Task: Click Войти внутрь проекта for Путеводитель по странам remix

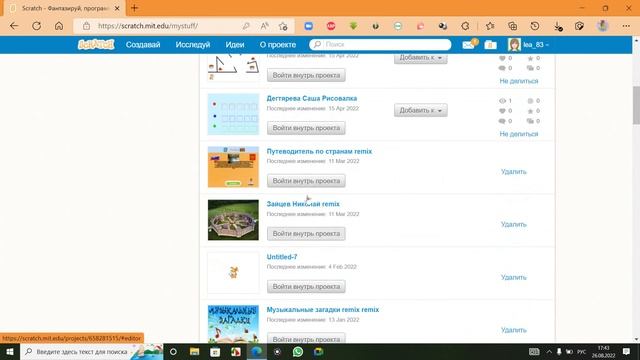Action: [x=306, y=181]
